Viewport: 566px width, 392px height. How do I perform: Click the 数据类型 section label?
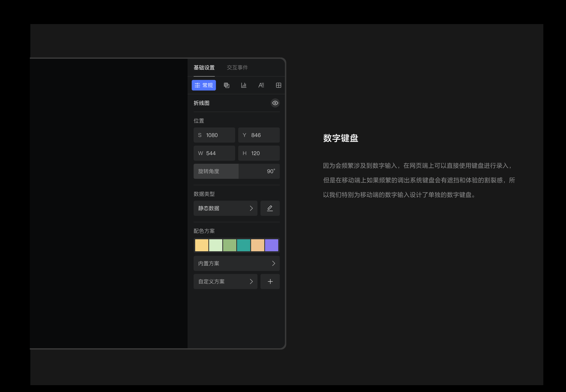204,194
